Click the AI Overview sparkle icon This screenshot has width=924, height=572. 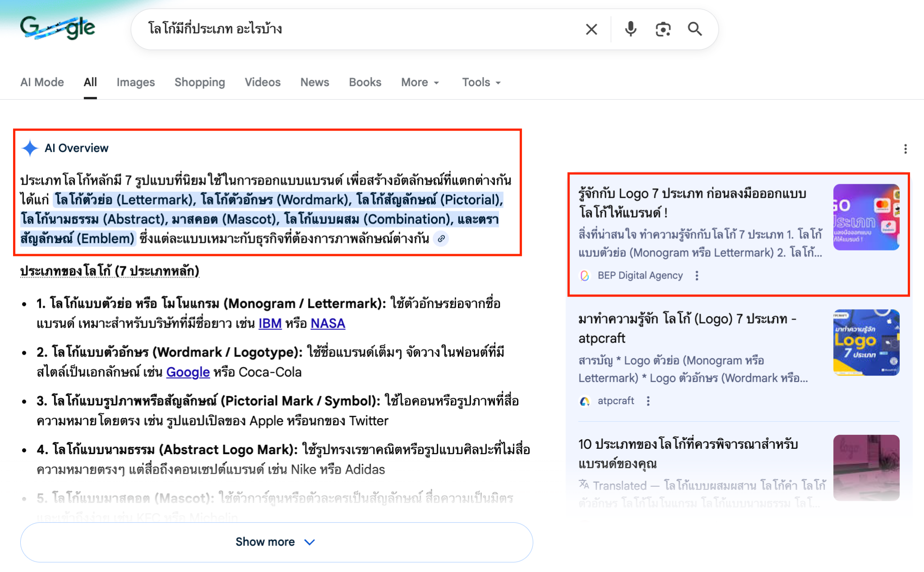[x=29, y=148]
